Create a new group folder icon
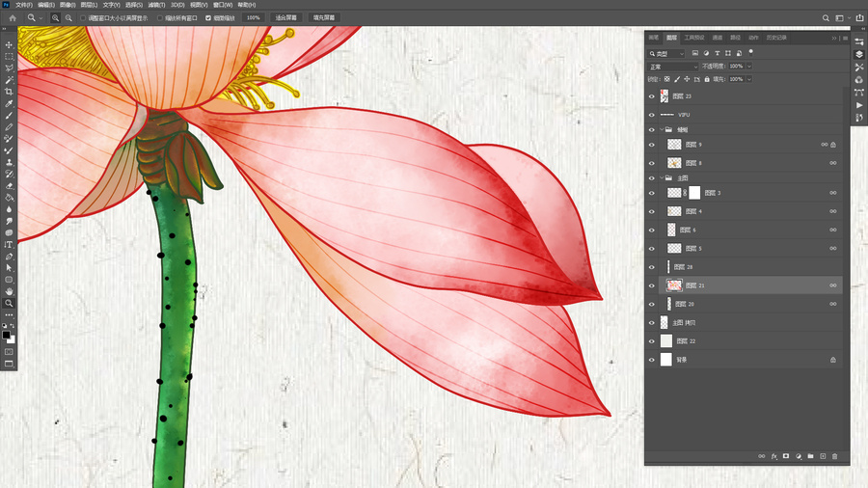868x488 pixels. coord(810,456)
